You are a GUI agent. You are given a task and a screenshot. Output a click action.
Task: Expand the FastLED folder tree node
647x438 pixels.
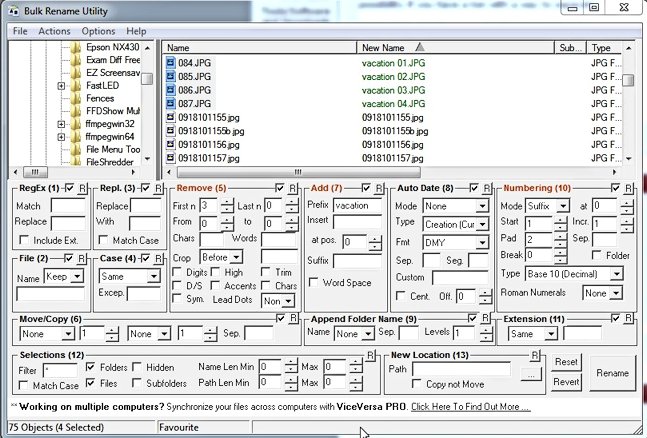pyautogui.click(x=62, y=86)
